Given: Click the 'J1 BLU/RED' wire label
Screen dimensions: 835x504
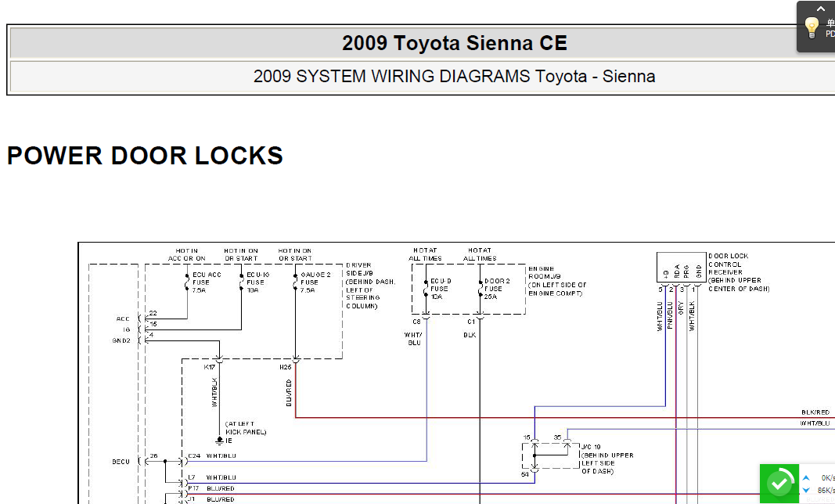Looking at the screenshot, I should click(211, 500).
